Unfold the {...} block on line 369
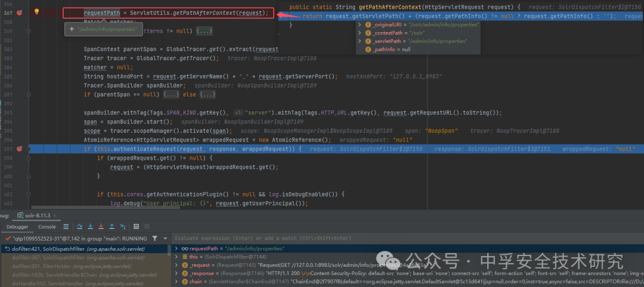644x287 pixels. pyautogui.click(x=203, y=31)
